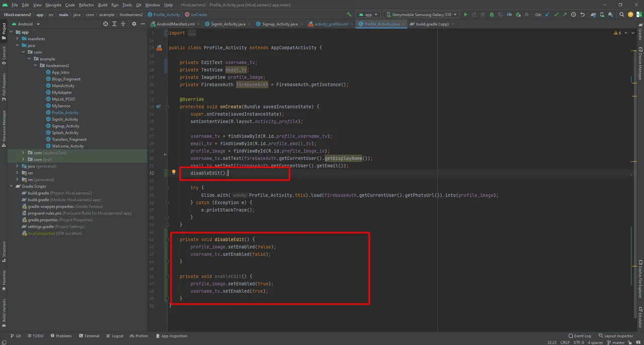Open the Git tool window button
This screenshot has height=345, width=644.
click(x=16, y=336)
